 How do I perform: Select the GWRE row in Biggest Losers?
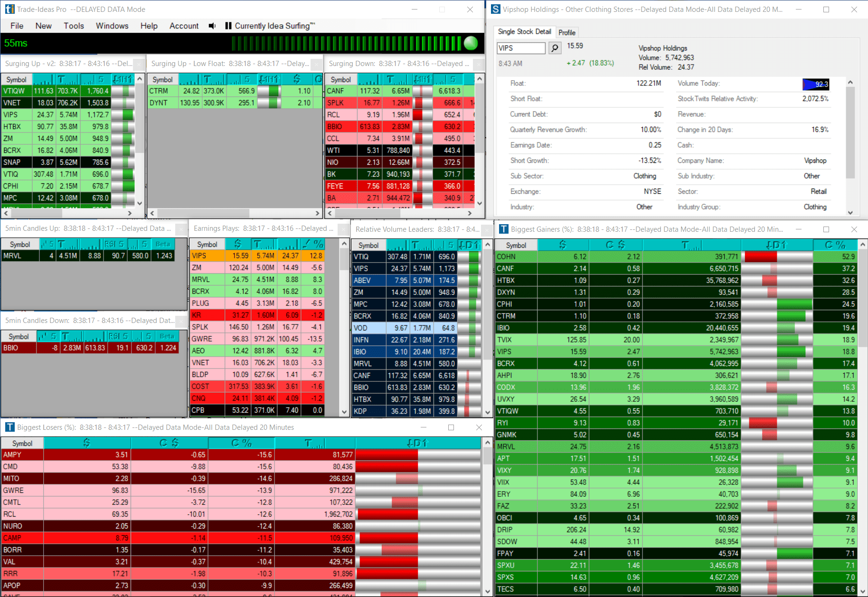point(241,490)
